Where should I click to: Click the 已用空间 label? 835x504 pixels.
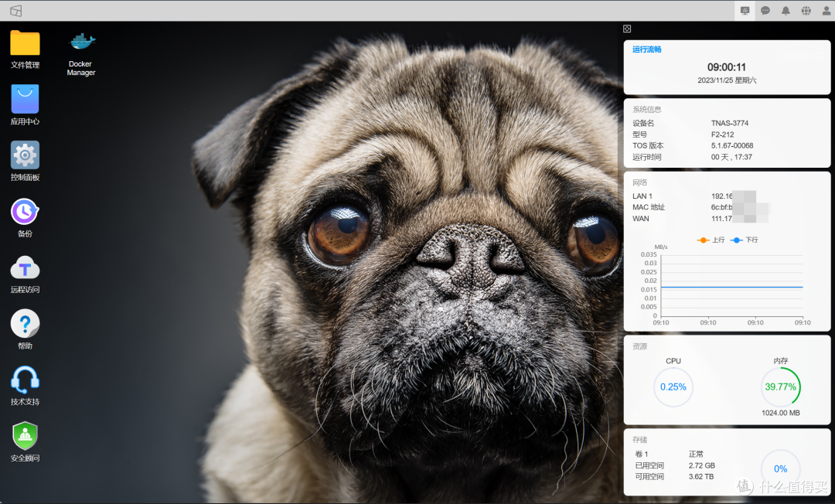[649, 465]
